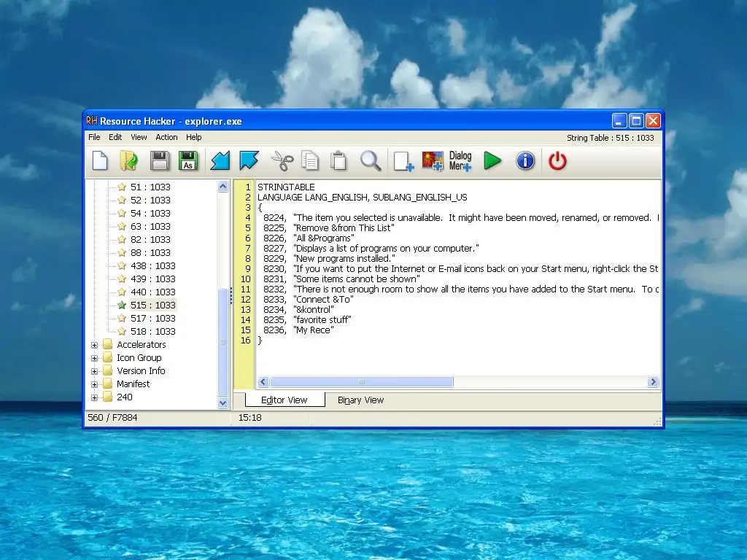
Task: Open a file using the folder icon
Action: point(128,160)
